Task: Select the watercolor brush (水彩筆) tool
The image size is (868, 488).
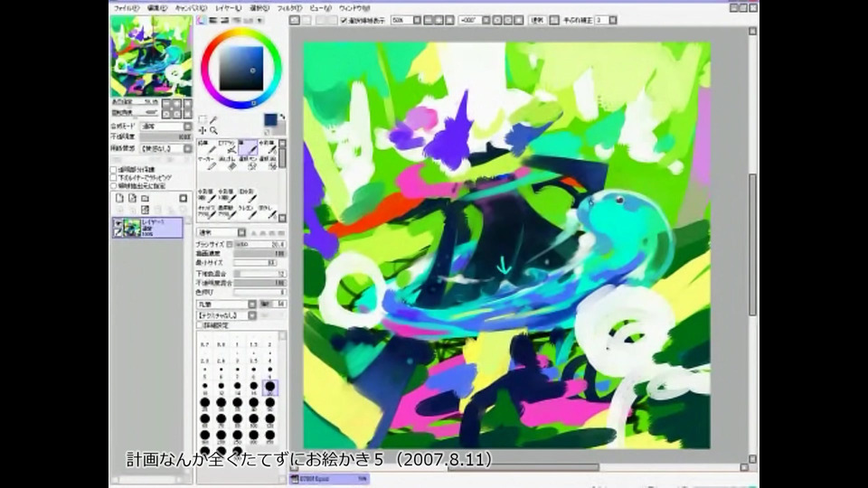Action: point(268,147)
